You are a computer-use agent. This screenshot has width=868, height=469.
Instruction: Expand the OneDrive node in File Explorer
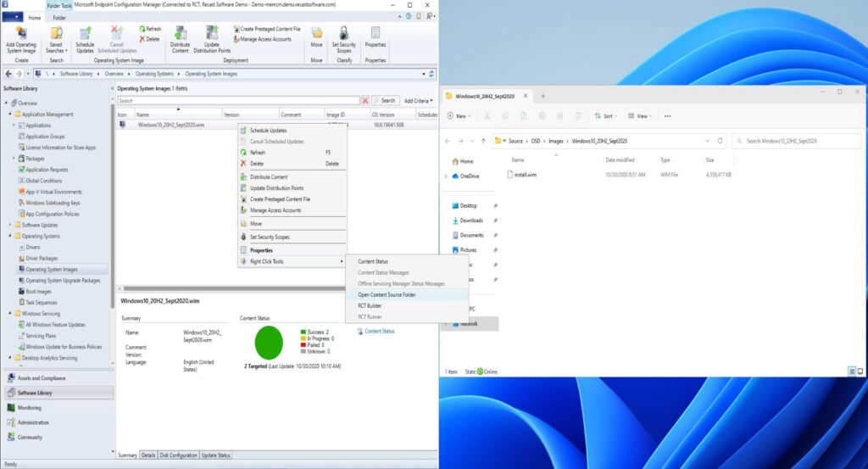coord(446,176)
